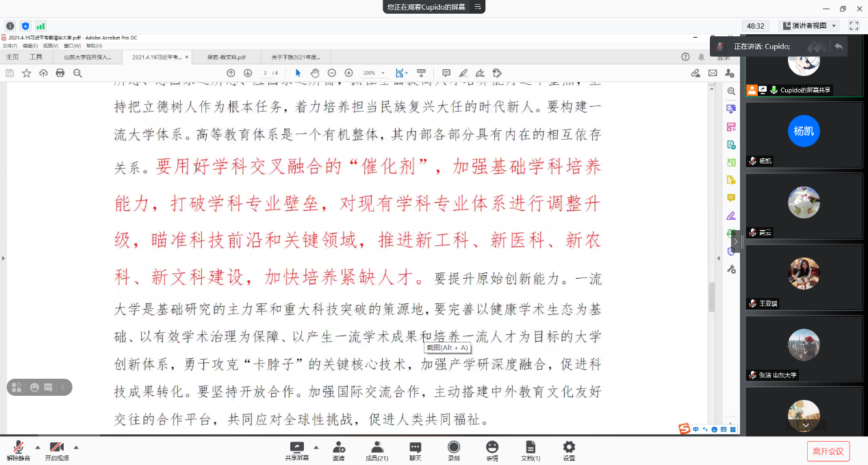Expand the 演讲者视图 view dropdown

pos(808,26)
